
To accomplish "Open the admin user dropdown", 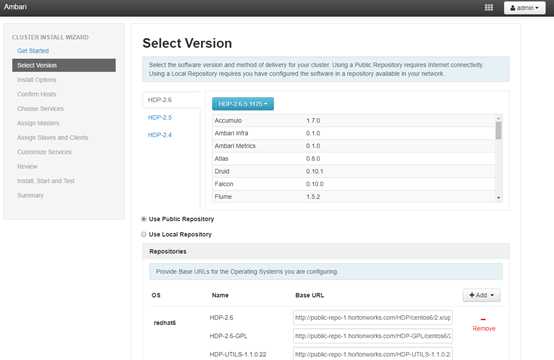I will [524, 8].
